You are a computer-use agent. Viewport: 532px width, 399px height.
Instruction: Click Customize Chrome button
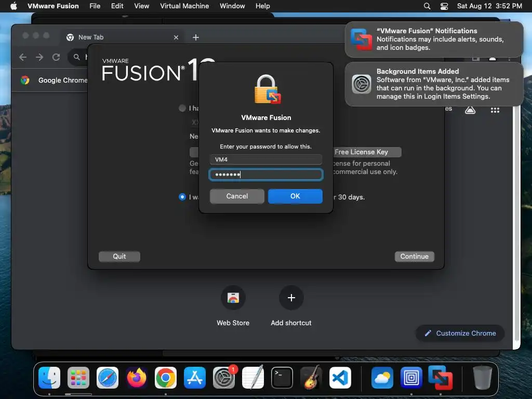460,333
